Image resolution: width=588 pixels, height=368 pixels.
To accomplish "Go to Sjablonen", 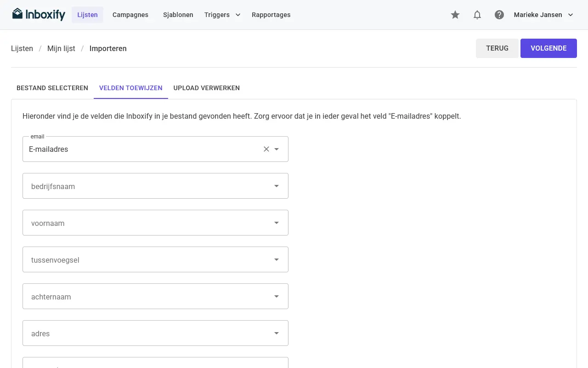I will (x=178, y=15).
